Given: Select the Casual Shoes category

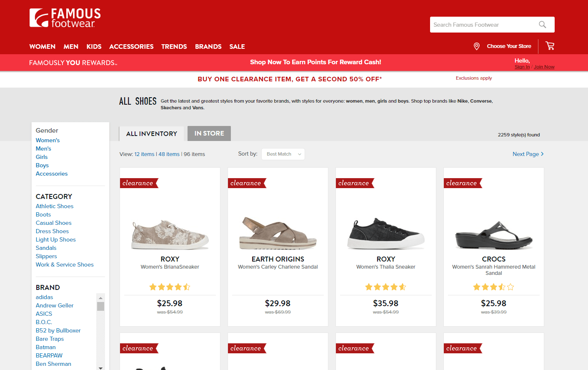Looking at the screenshot, I should coord(54,223).
